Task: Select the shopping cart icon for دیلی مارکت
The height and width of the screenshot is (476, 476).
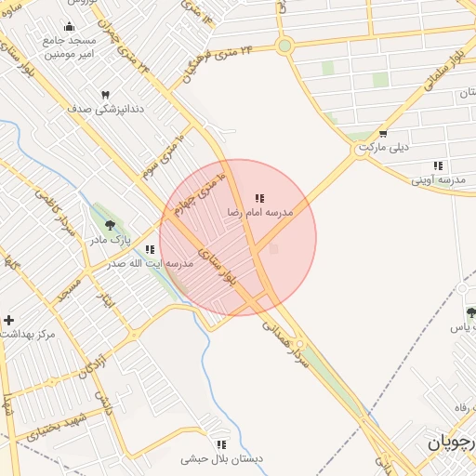Action: coord(383,134)
